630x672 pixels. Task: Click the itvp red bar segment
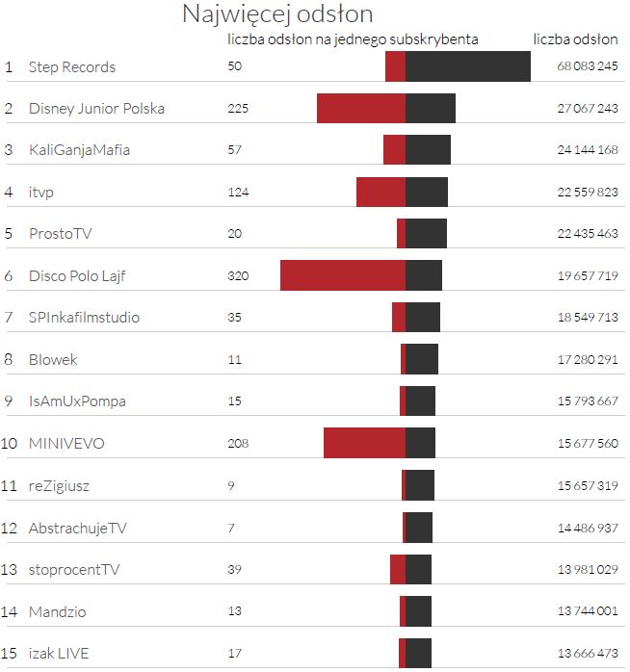[x=381, y=192]
